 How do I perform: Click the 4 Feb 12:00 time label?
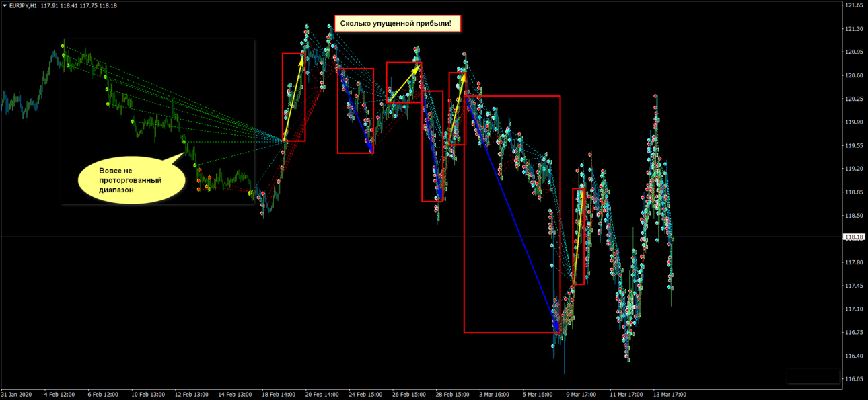pyautogui.click(x=59, y=395)
